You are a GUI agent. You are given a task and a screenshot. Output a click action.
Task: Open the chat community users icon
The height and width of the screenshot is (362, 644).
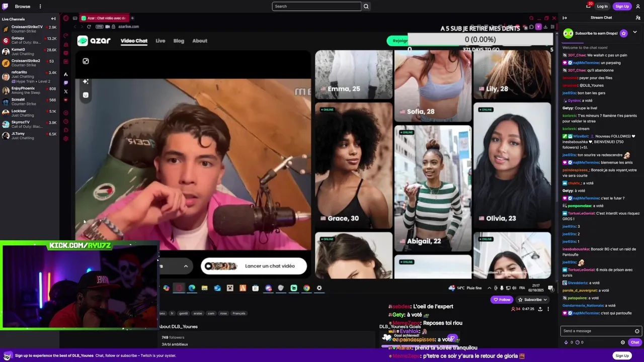[x=638, y=18]
